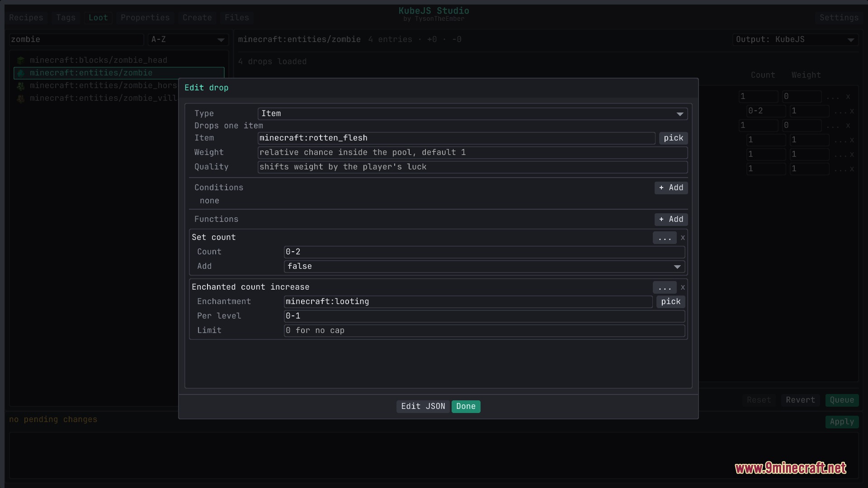Click the Per level field showing 0-1

click(x=484, y=316)
